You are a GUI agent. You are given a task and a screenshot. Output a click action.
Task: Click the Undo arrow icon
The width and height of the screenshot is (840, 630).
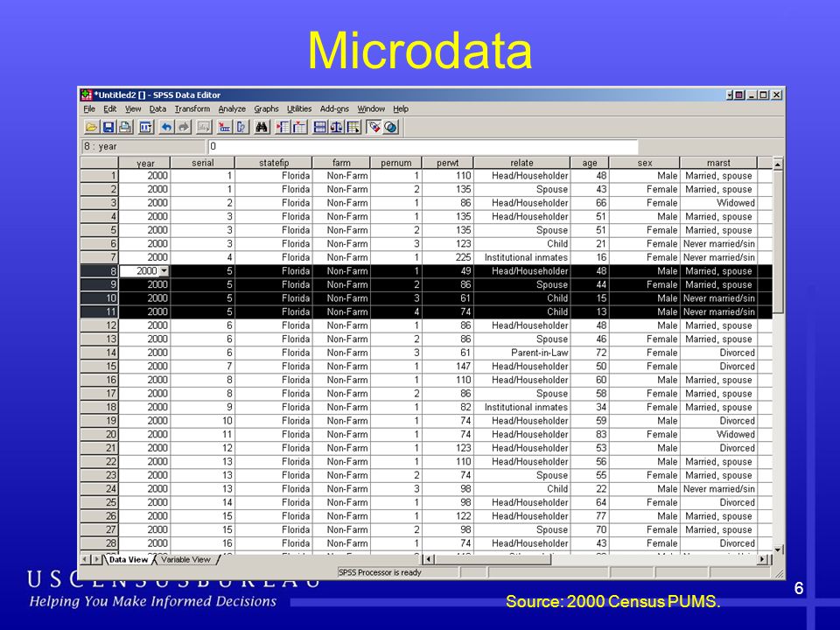pos(166,127)
